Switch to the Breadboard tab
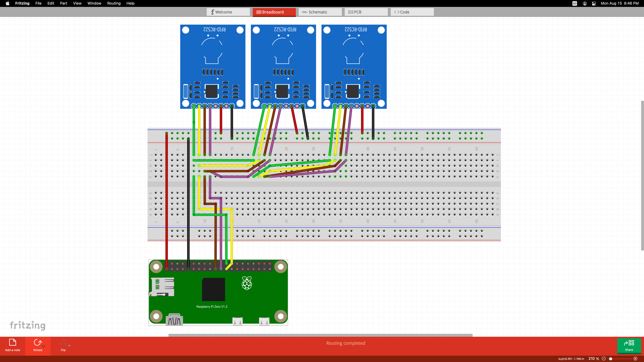644x362 pixels. point(274,12)
